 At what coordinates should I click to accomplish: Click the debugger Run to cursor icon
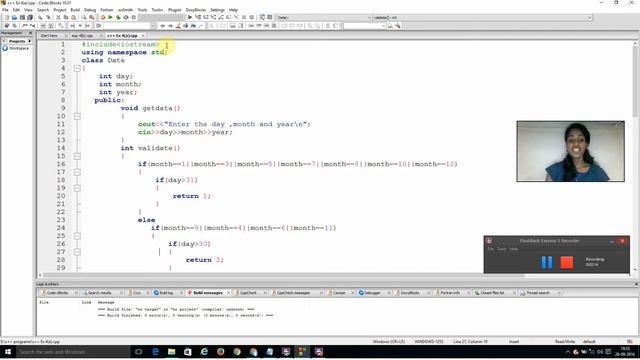click(198, 18)
